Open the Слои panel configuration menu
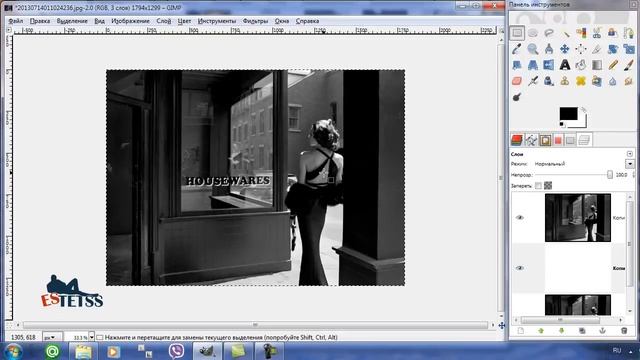Screen dimensions: 640x360 (630, 154)
